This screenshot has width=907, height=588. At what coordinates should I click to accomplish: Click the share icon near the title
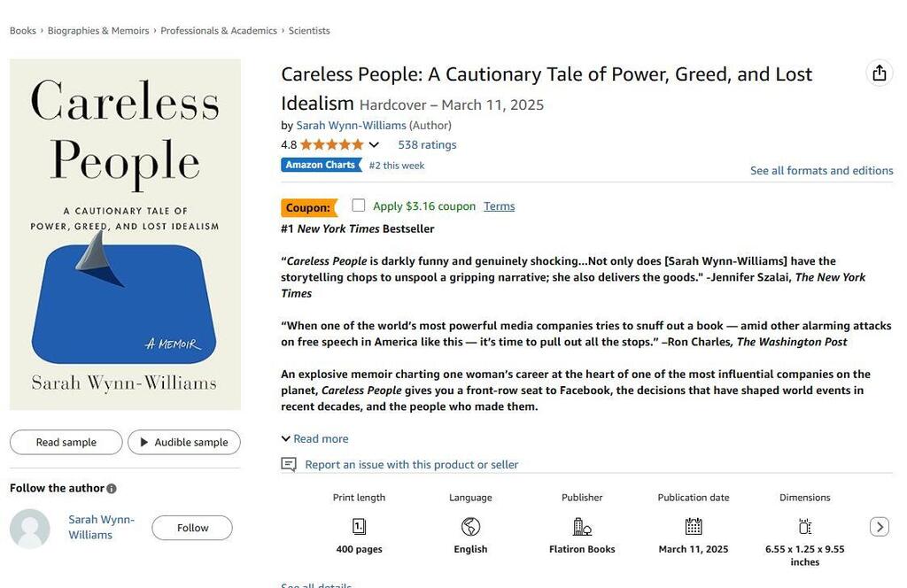click(x=880, y=73)
